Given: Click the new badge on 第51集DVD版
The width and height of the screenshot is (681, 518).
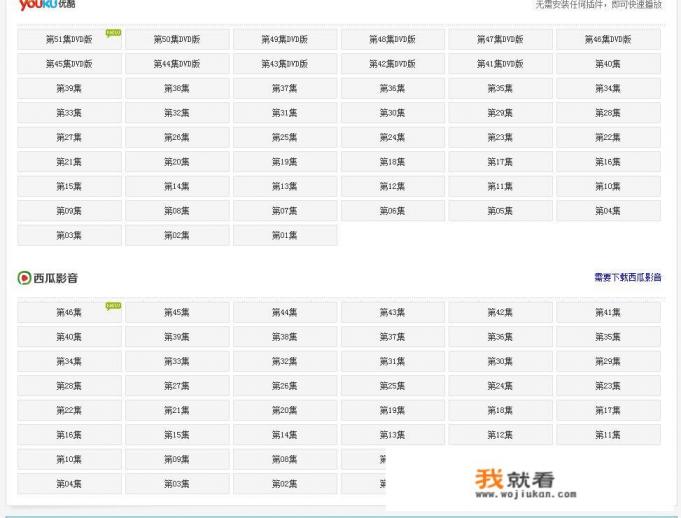Looking at the screenshot, I should (113, 33).
